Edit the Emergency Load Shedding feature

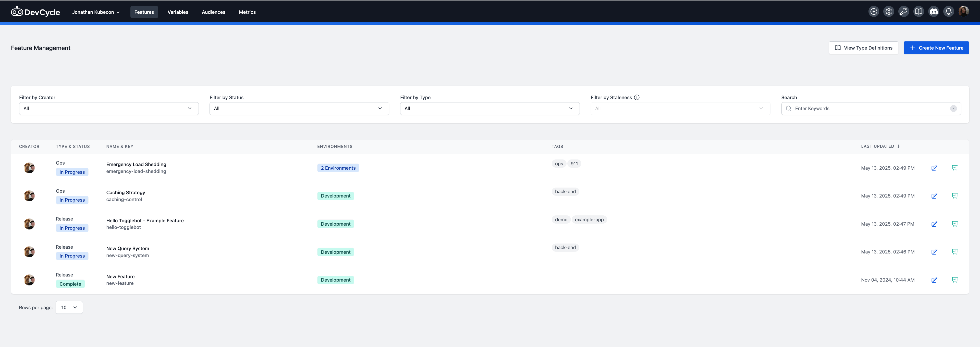point(935,168)
